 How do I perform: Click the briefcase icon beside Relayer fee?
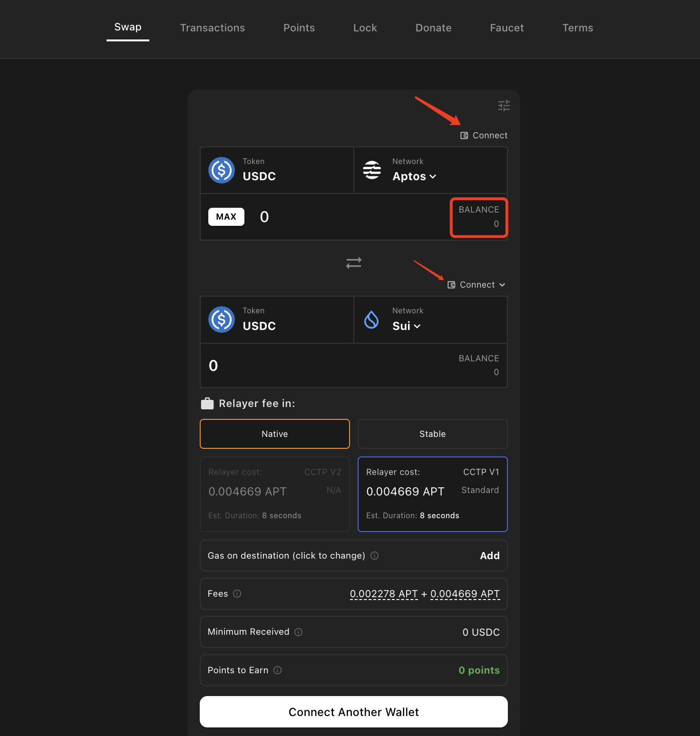point(207,403)
